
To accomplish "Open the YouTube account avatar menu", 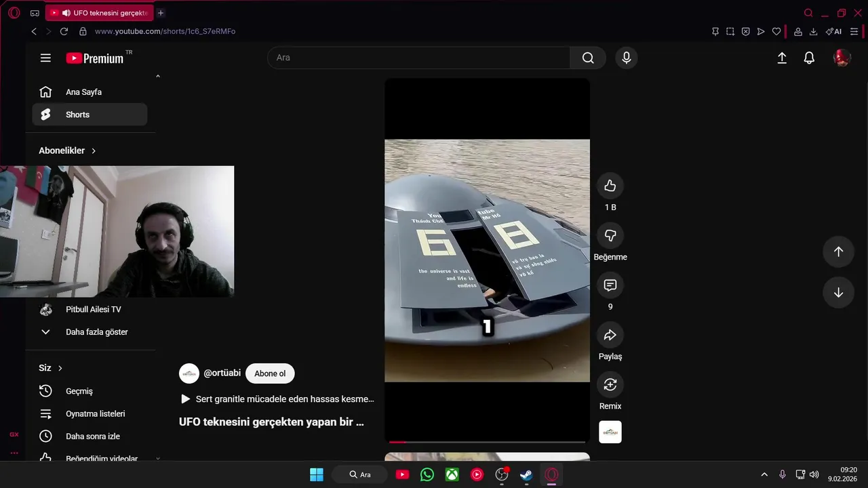I will coord(842,58).
